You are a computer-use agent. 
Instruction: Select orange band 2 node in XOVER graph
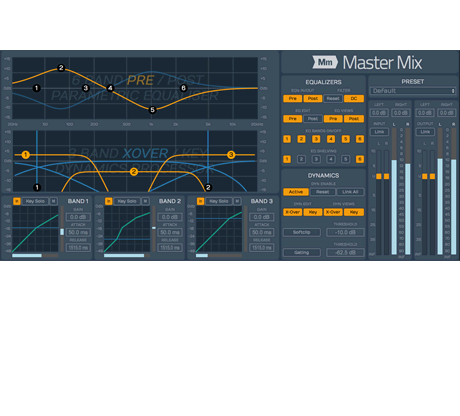134,172
